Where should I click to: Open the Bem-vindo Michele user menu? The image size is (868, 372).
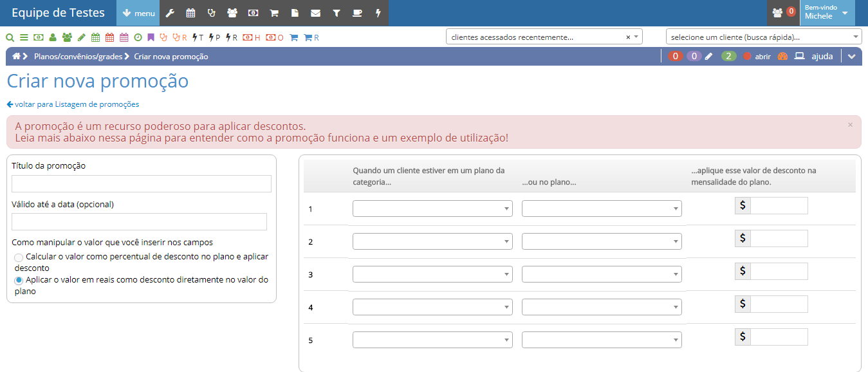(x=827, y=13)
